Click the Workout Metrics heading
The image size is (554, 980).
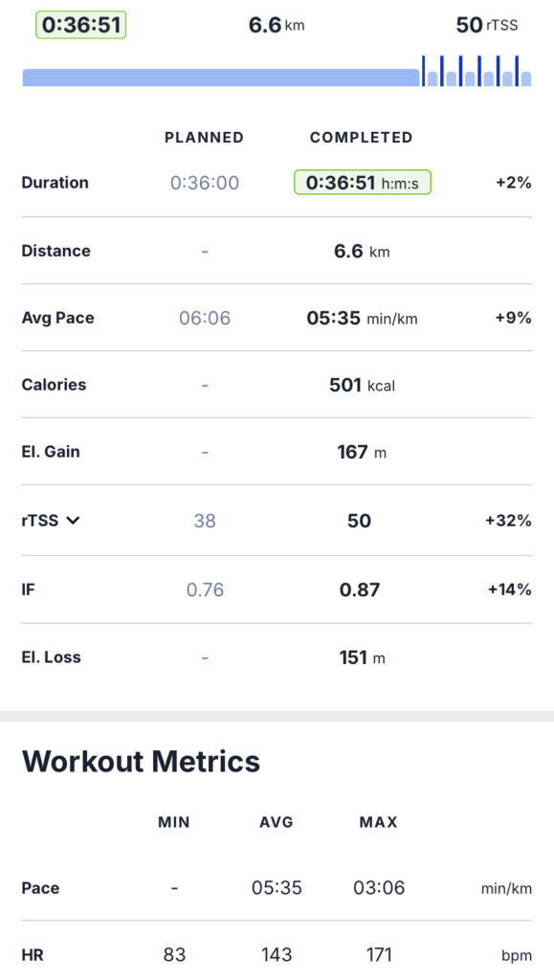tap(142, 761)
